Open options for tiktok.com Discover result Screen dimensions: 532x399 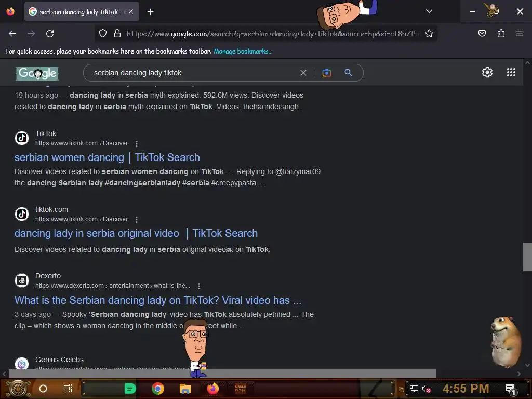[137, 220]
